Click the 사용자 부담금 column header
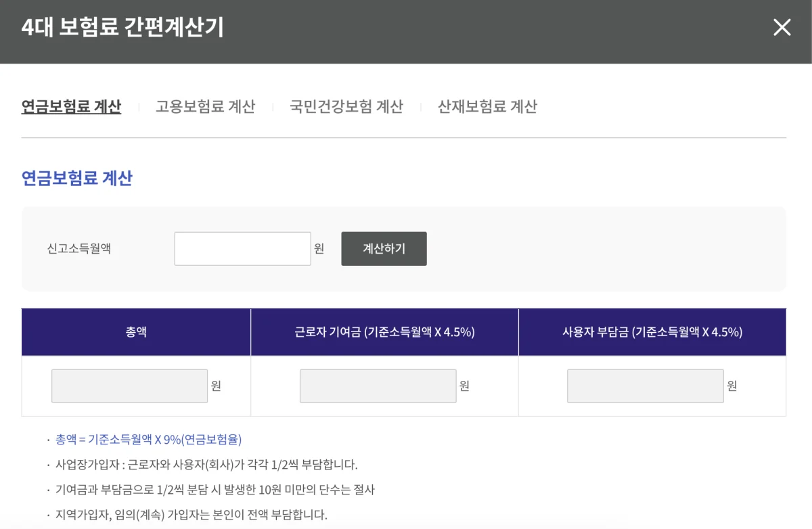 tap(652, 331)
